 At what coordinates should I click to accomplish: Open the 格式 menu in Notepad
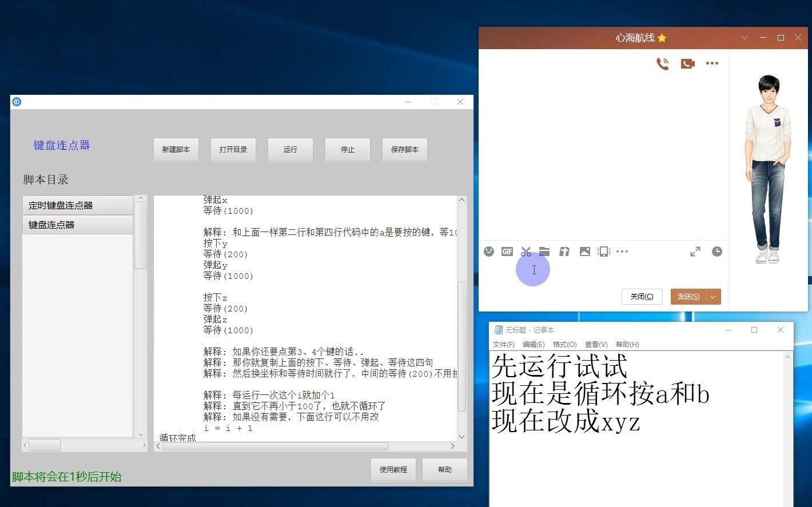(x=564, y=344)
